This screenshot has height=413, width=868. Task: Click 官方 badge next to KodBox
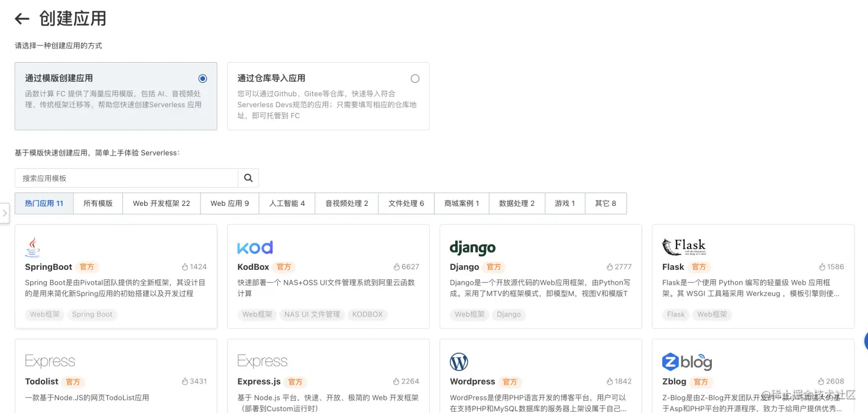(284, 267)
